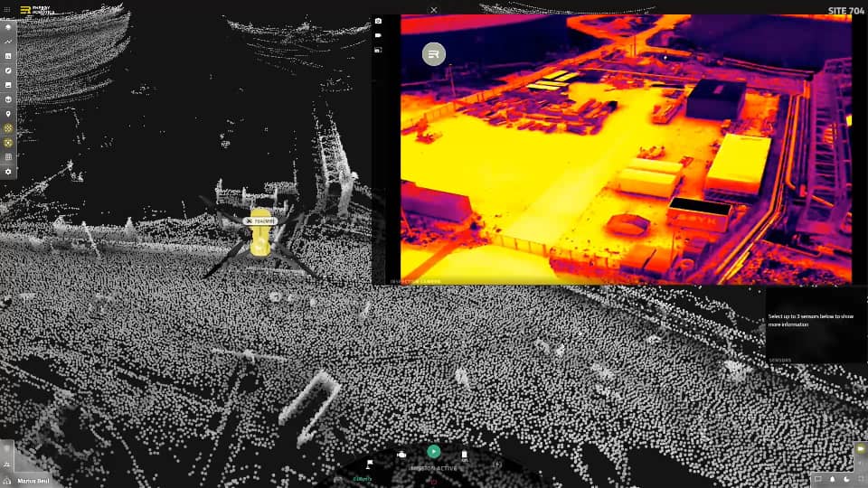This screenshot has height=488, width=868.
Task: Toggle the upper yellow drone icon
Action: 8,128
